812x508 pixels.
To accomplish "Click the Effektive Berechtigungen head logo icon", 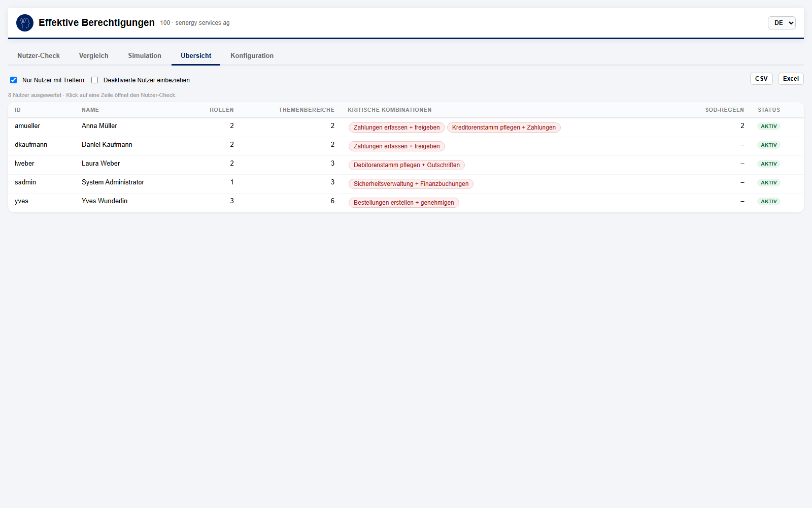I will click(25, 23).
